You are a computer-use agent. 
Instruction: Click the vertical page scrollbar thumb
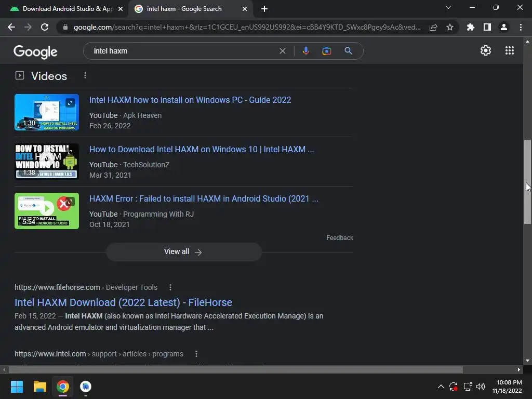click(527, 181)
